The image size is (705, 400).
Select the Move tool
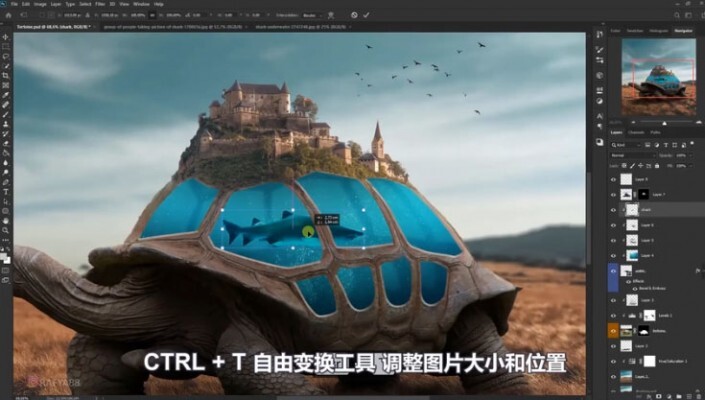point(6,38)
